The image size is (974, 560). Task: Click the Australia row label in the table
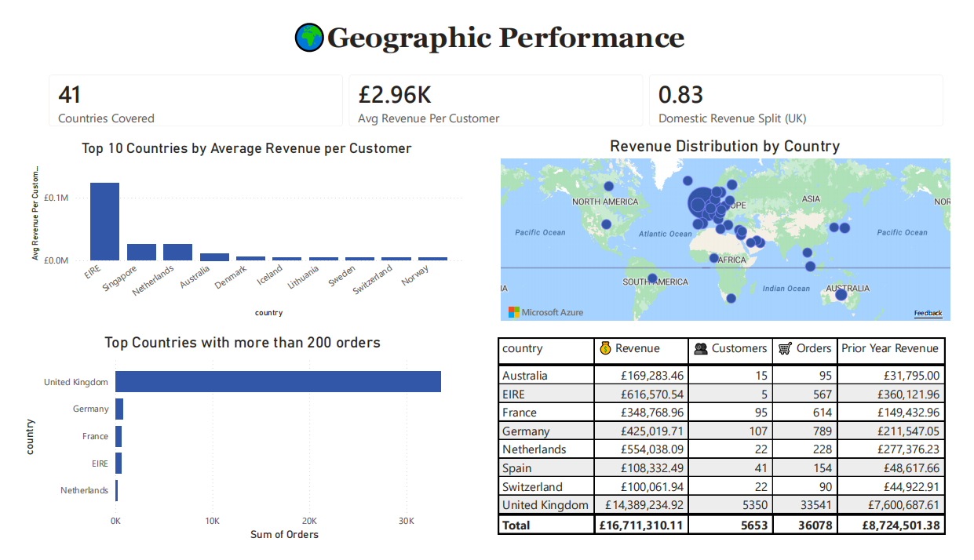click(x=525, y=376)
